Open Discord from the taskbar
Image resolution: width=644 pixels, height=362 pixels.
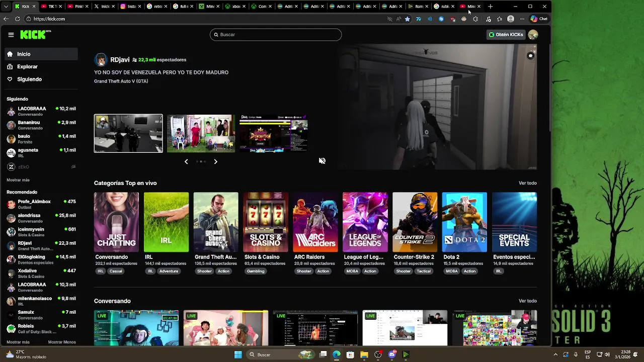pyautogui.click(x=392, y=354)
